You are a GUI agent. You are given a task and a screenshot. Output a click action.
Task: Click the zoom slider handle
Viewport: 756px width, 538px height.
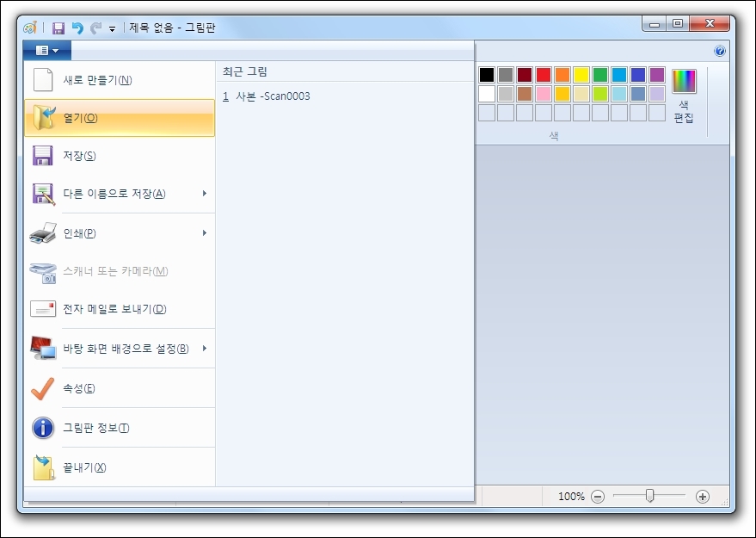point(650,496)
